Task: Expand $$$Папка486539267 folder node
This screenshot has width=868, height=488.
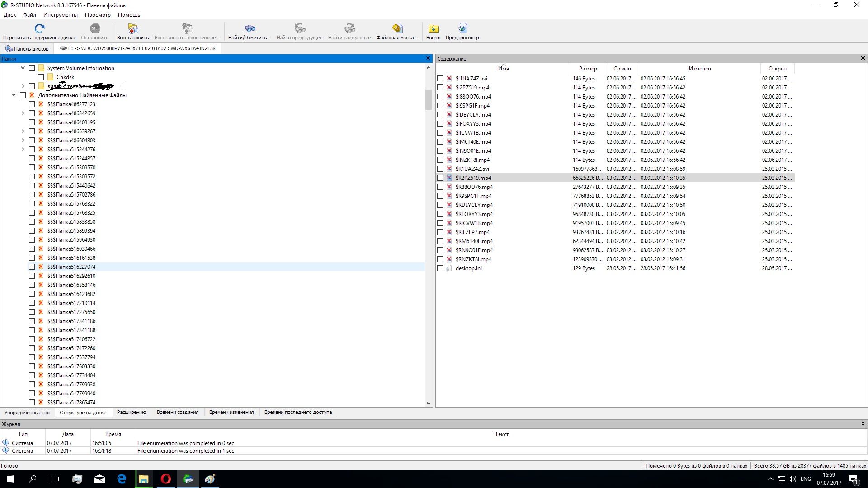Action: (23, 131)
